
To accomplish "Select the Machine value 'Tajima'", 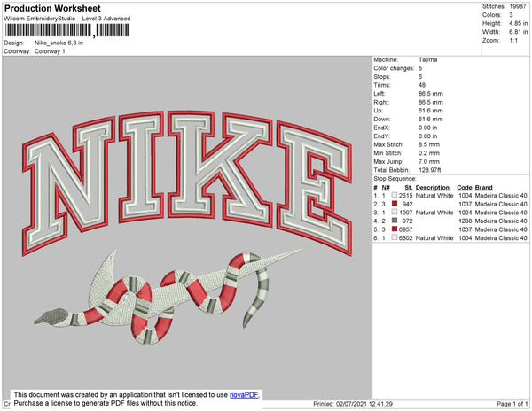I will tap(428, 59).
